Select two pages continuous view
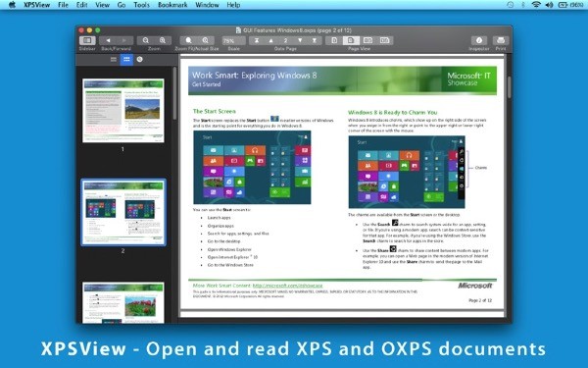The width and height of the screenshot is (588, 368). (385, 40)
